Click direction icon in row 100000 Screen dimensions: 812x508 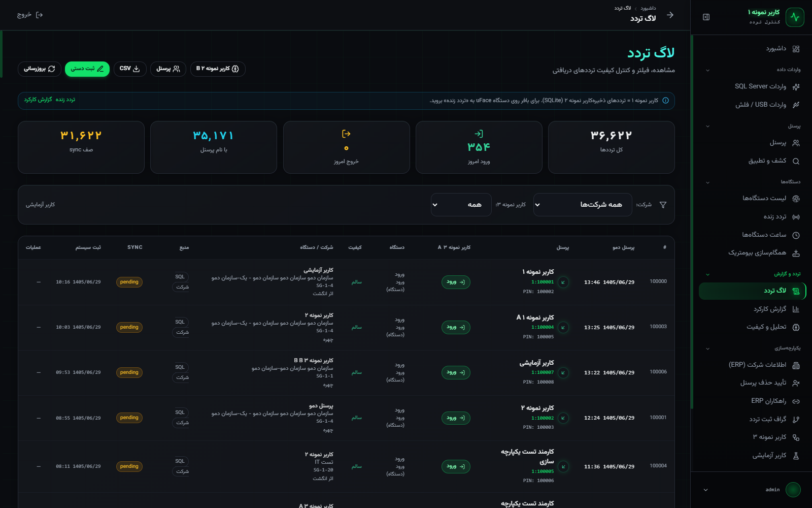563,282
